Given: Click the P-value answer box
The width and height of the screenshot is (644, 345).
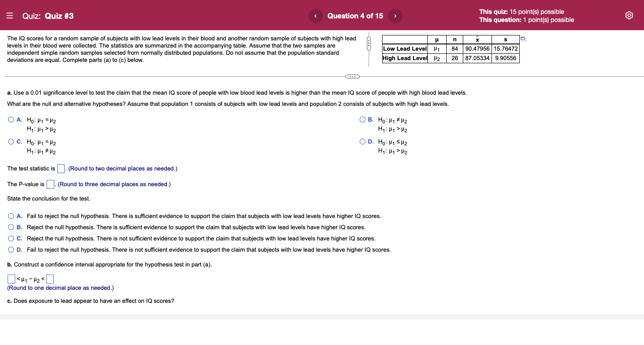Looking at the screenshot, I should coord(50,184).
